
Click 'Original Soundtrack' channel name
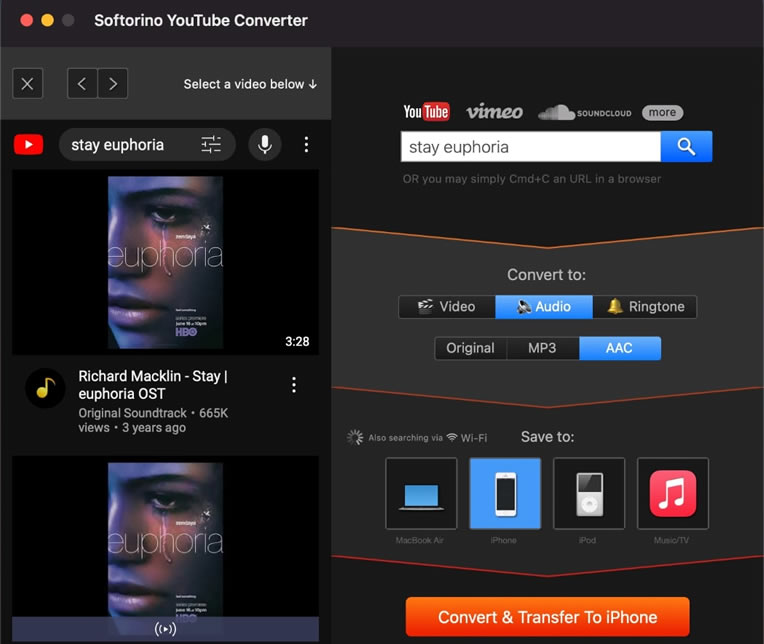pyautogui.click(x=133, y=413)
